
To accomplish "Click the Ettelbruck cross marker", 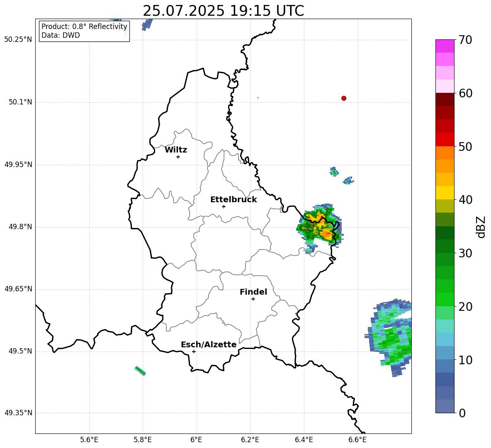I will click(x=224, y=206).
